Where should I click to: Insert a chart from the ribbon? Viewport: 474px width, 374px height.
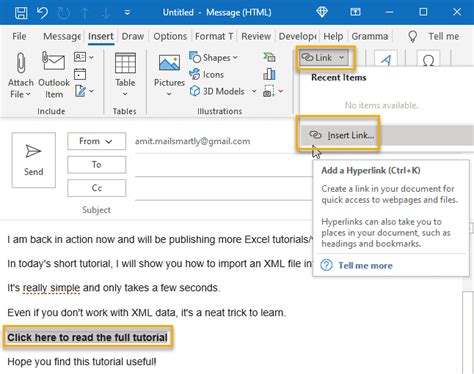coord(269,74)
